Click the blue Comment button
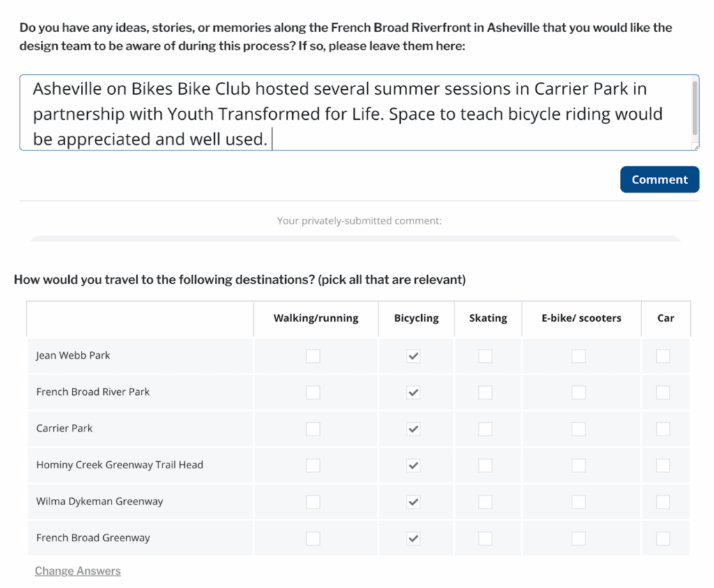 tap(659, 179)
